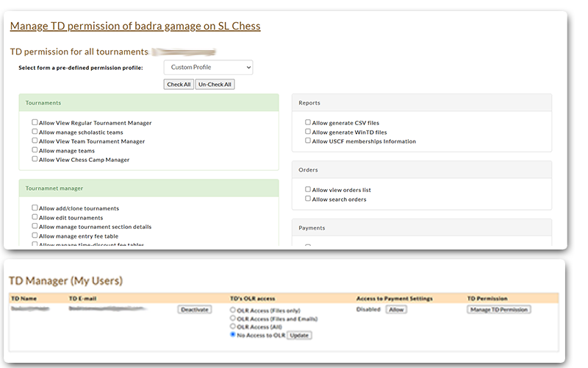Enable Allow View Regular Tournament Manager
The height and width of the screenshot is (368, 588).
(x=35, y=123)
